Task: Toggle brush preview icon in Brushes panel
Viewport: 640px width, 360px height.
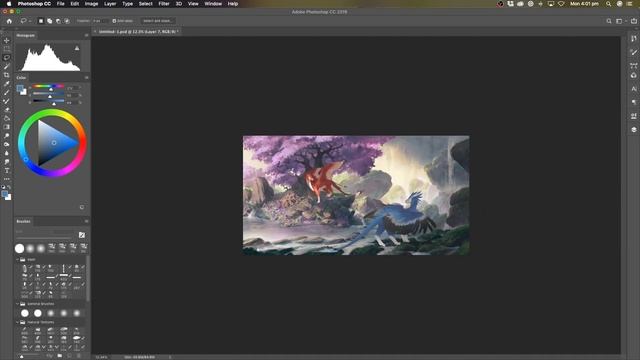Action: point(82,235)
